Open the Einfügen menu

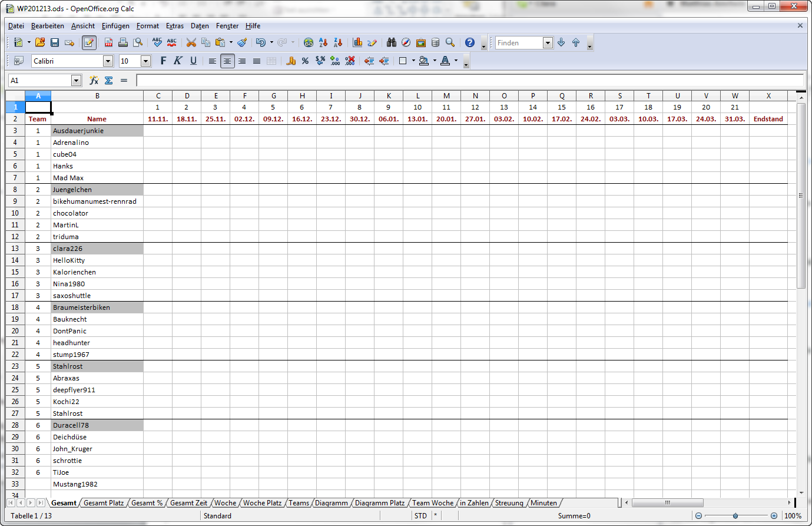[115, 26]
